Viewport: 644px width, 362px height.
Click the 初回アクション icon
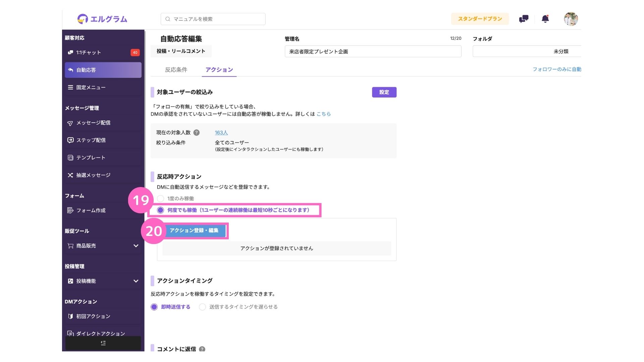tap(70, 316)
